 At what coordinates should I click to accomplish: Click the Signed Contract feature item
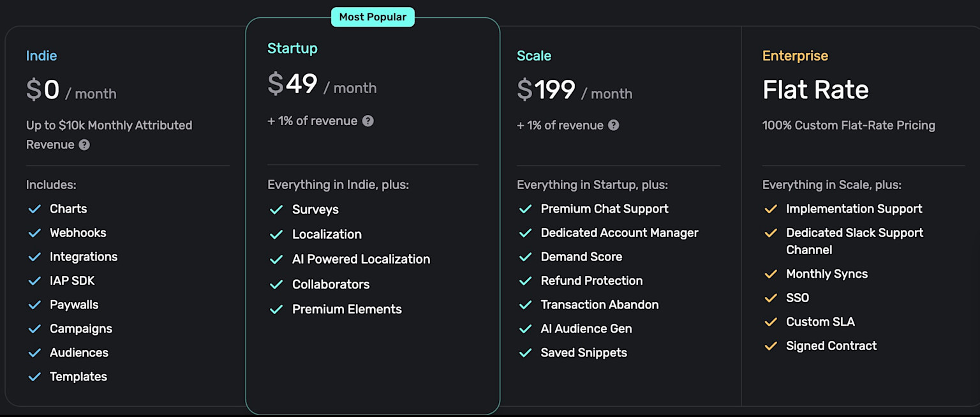coord(831,346)
